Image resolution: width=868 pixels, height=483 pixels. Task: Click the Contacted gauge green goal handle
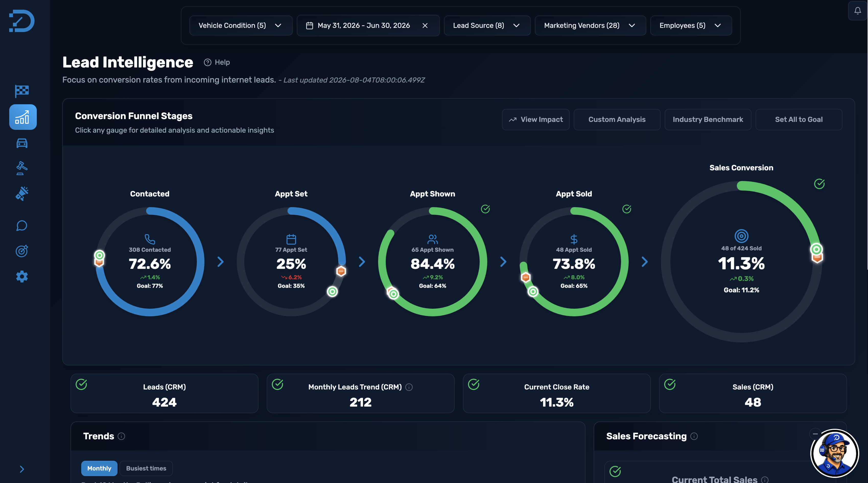tap(99, 255)
